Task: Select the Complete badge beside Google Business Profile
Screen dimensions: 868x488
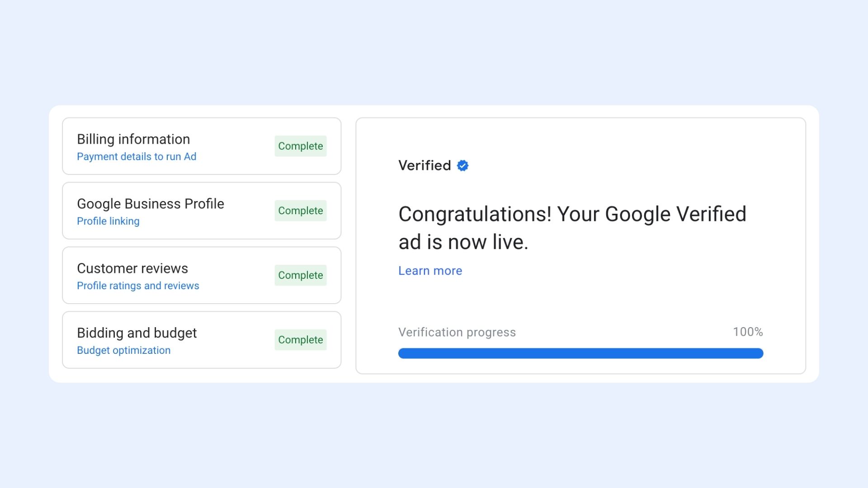Action: [300, 211]
